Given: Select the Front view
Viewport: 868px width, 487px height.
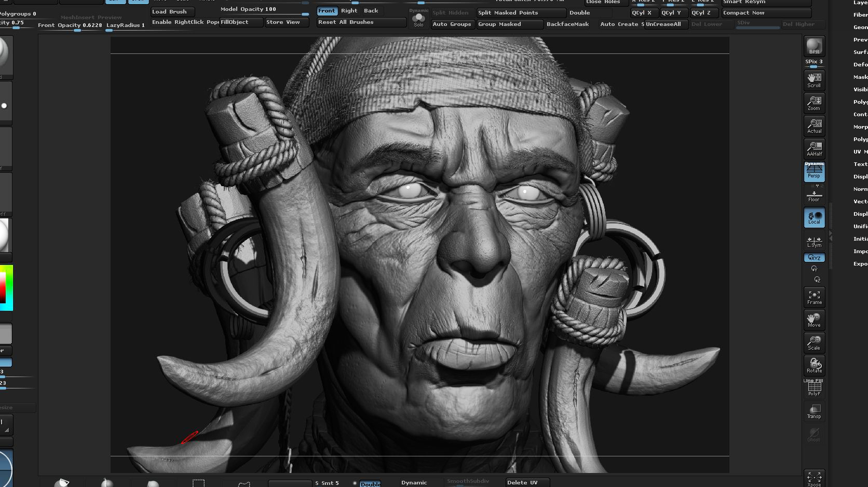Looking at the screenshot, I should tap(327, 11).
